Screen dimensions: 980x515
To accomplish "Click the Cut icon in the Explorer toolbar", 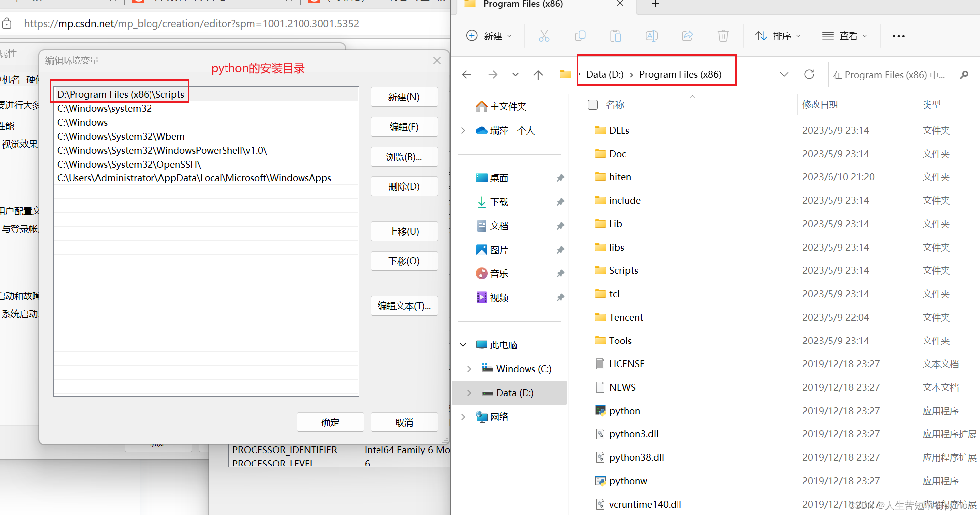I will coord(544,35).
